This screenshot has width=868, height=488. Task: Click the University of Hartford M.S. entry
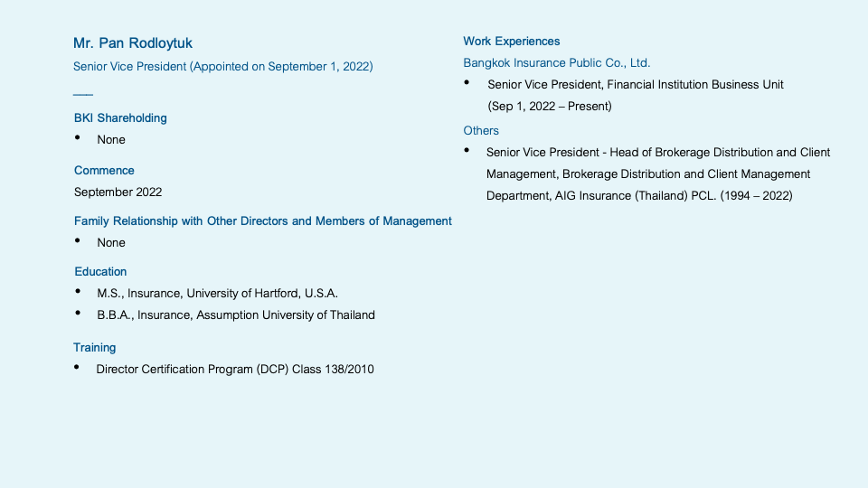click(217, 293)
